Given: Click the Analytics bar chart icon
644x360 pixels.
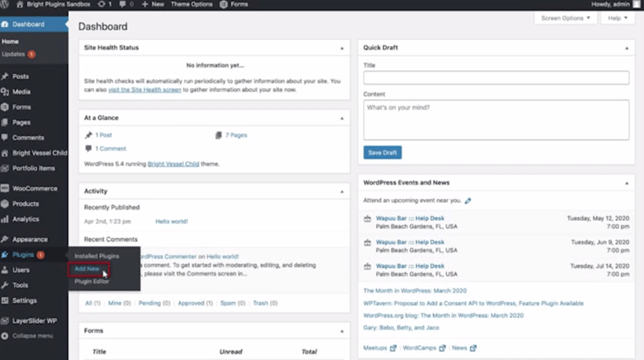Looking at the screenshot, I should click(x=5, y=219).
